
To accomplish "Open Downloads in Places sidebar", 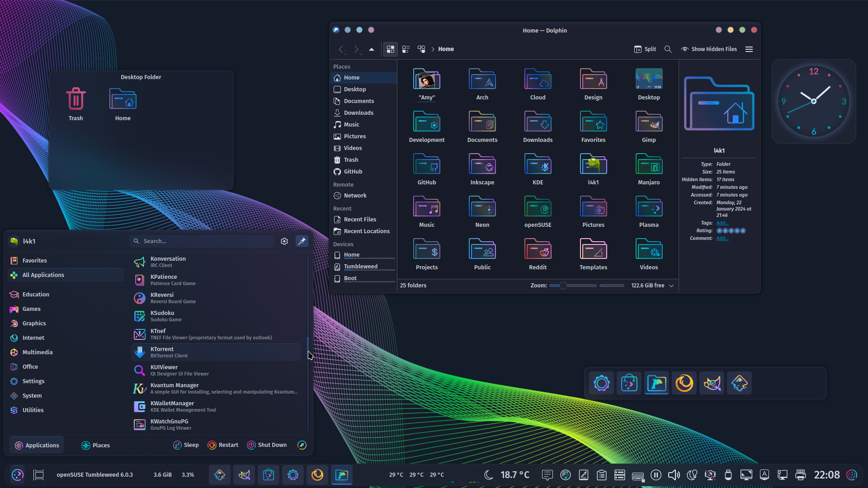I will (x=363, y=113).
